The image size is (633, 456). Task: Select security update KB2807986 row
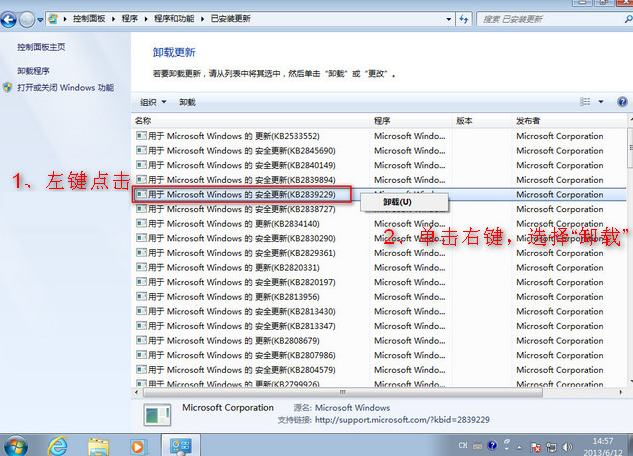tap(379, 355)
